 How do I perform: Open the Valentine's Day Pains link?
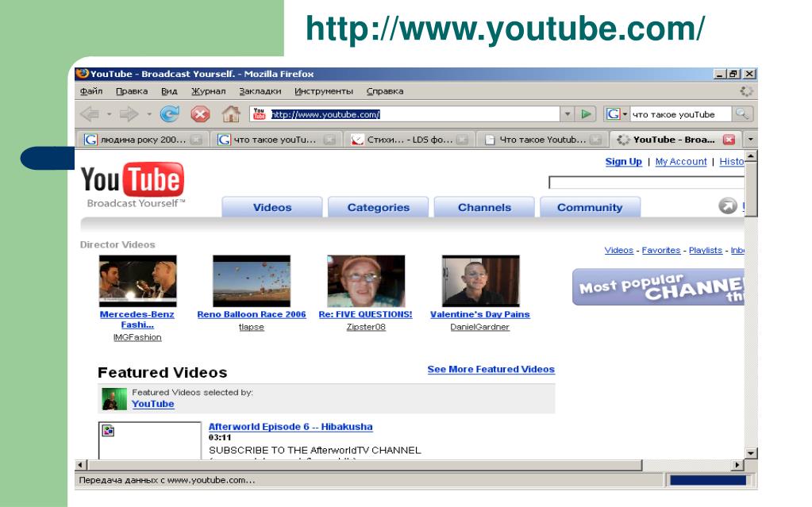click(x=480, y=314)
